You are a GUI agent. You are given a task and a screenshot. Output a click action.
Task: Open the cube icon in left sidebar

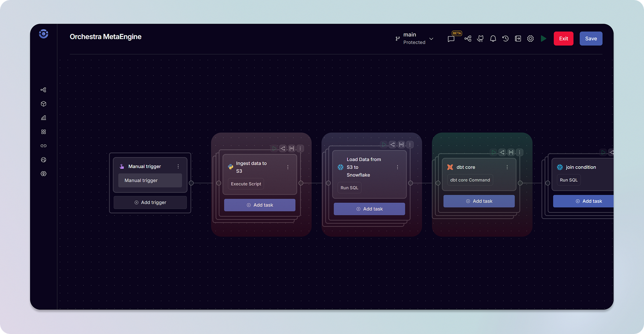pos(43,104)
